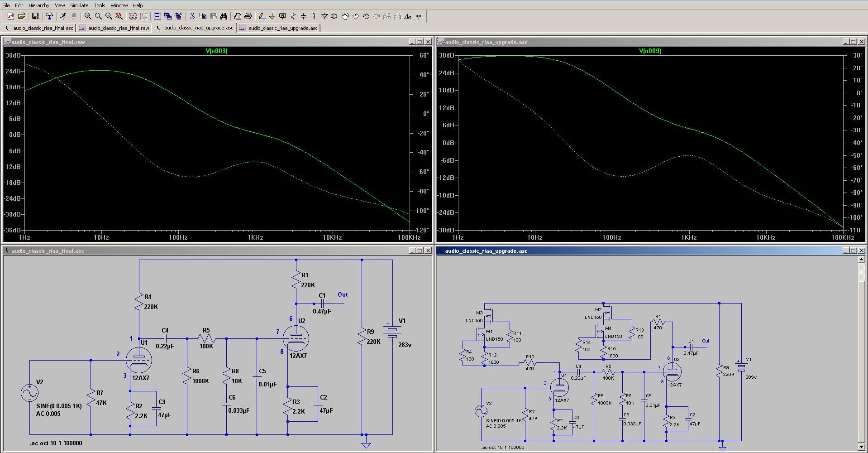The height and width of the screenshot is (453, 868).
Task: Click the Undo arrow icon
Action: (366, 16)
